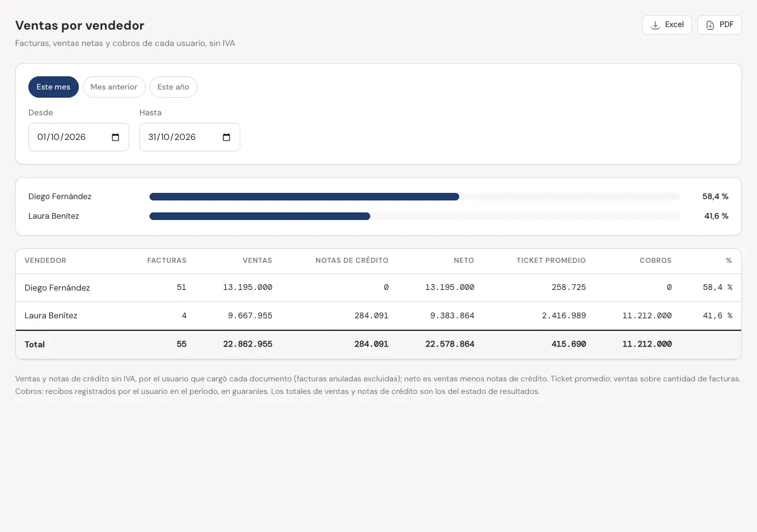Click the COBROS column header

pos(655,260)
